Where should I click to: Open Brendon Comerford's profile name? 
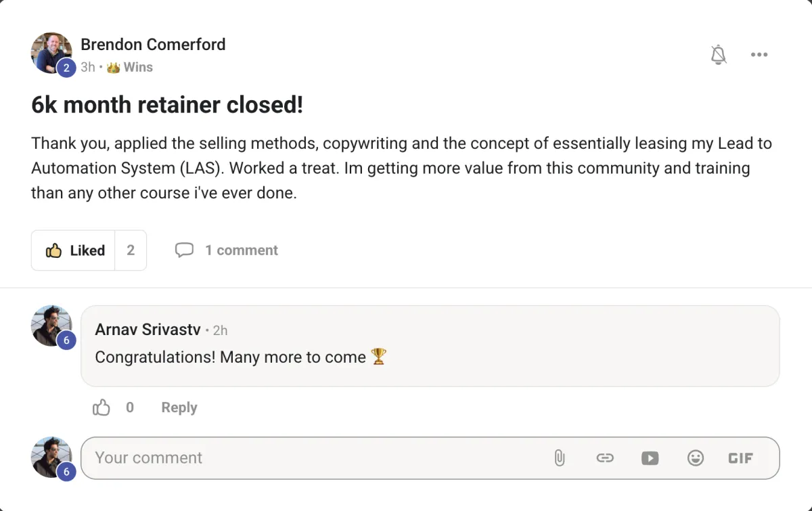[153, 45]
